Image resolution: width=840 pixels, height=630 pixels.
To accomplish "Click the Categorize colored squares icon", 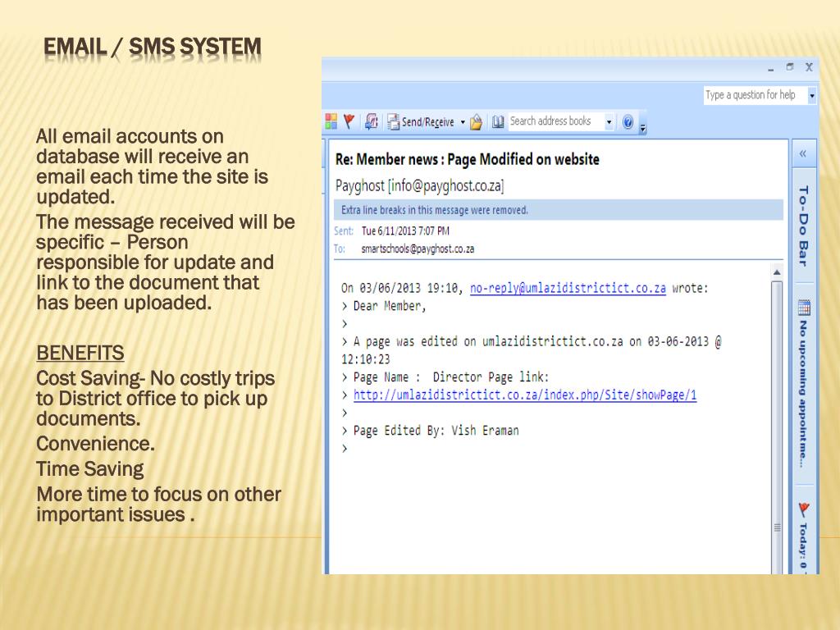I will click(331, 121).
